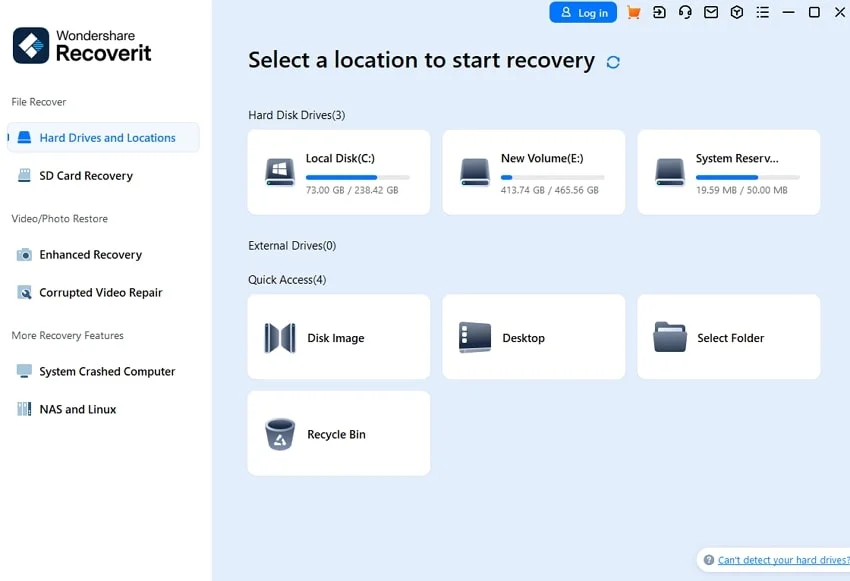Image resolution: width=850 pixels, height=581 pixels.
Task: Click the New Volume(E:) drive icon
Action: [475, 172]
